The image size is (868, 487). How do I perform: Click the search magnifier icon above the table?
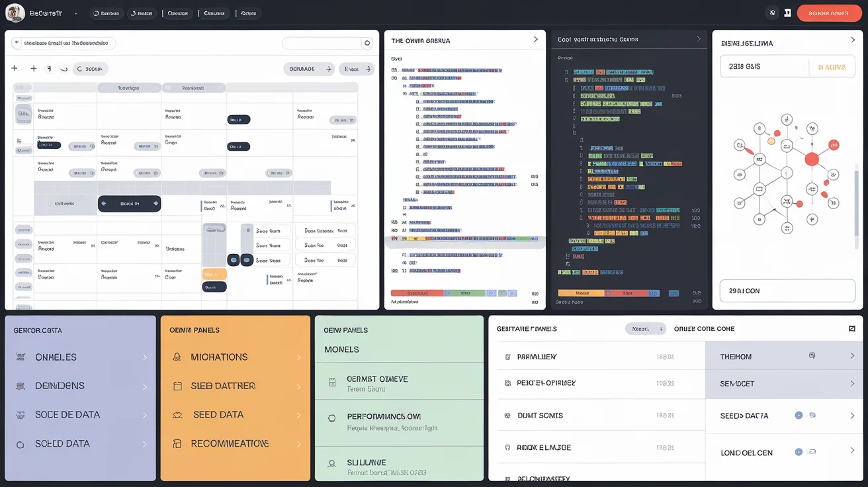367,42
